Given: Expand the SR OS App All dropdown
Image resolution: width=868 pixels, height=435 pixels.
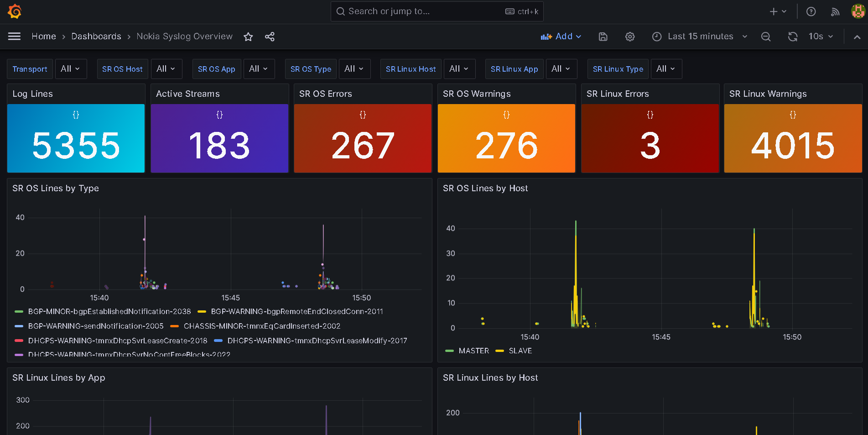Looking at the screenshot, I should (259, 69).
